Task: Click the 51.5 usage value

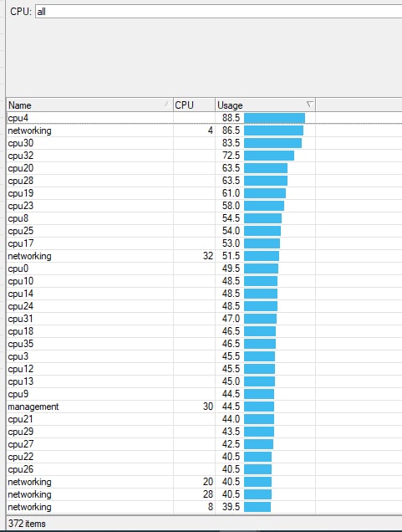Action: click(231, 256)
